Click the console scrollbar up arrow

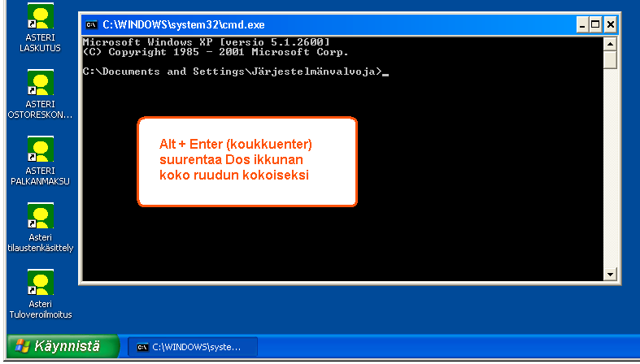pyautogui.click(x=610, y=44)
